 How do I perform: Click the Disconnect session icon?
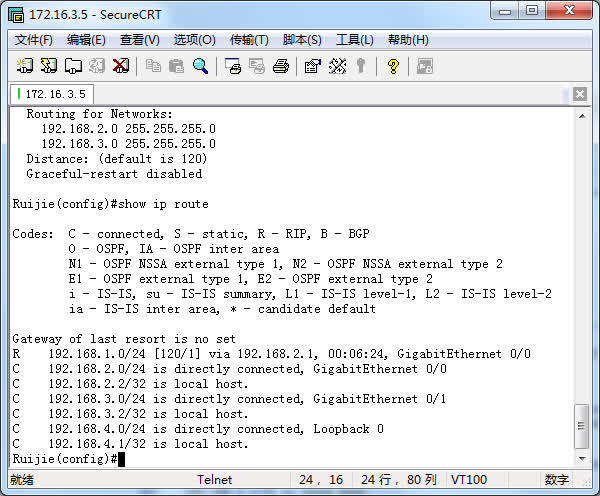tap(121, 66)
